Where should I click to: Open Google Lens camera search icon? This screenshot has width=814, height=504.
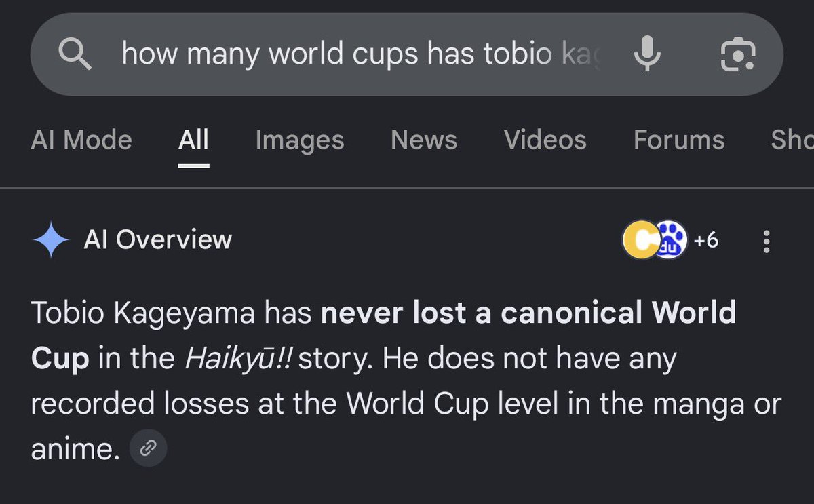[x=737, y=54]
